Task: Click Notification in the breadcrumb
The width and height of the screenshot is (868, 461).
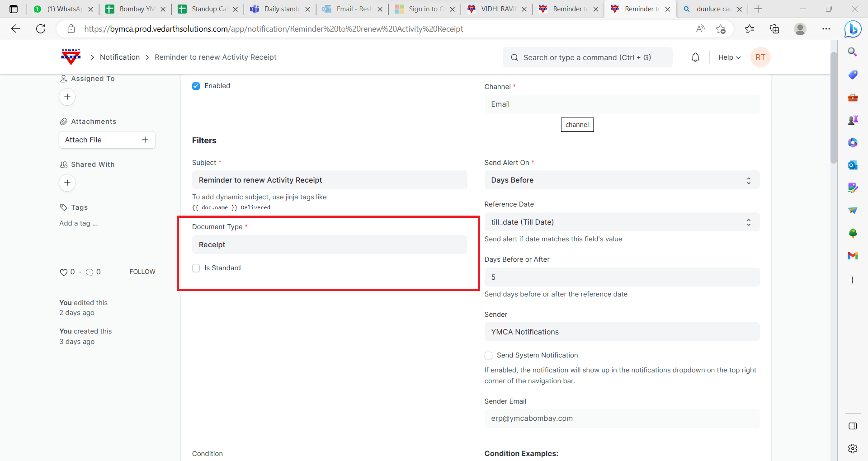Action: [120, 57]
